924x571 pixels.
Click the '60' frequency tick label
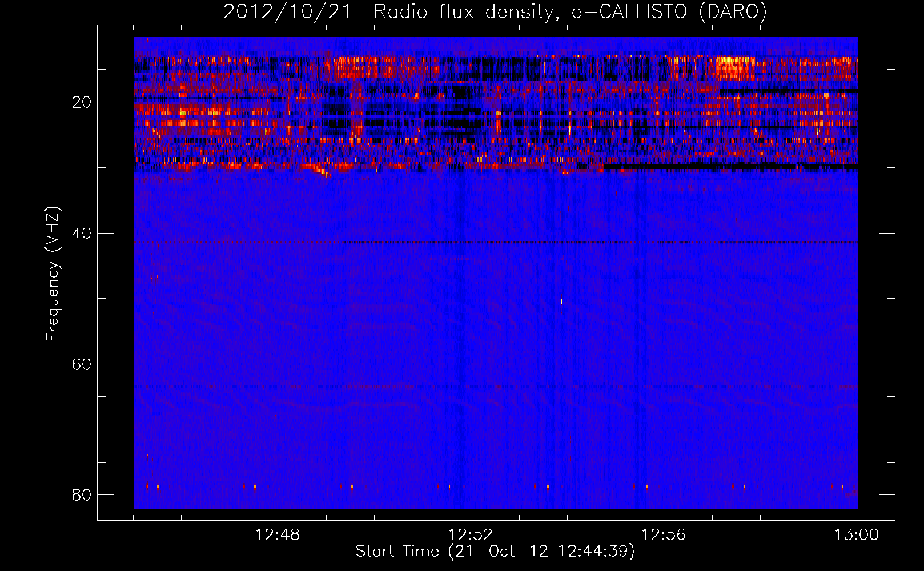tap(82, 364)
